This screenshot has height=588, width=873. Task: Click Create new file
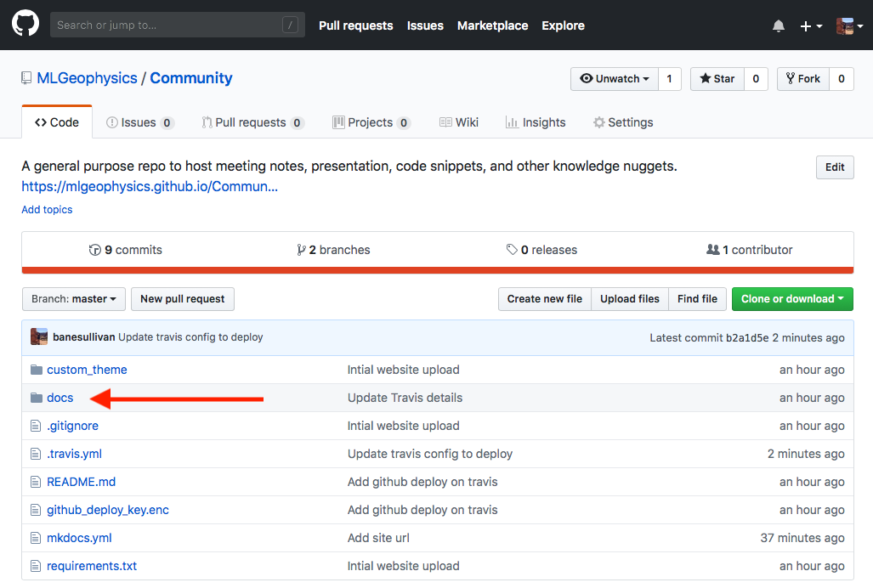click(x=545, y=299)
